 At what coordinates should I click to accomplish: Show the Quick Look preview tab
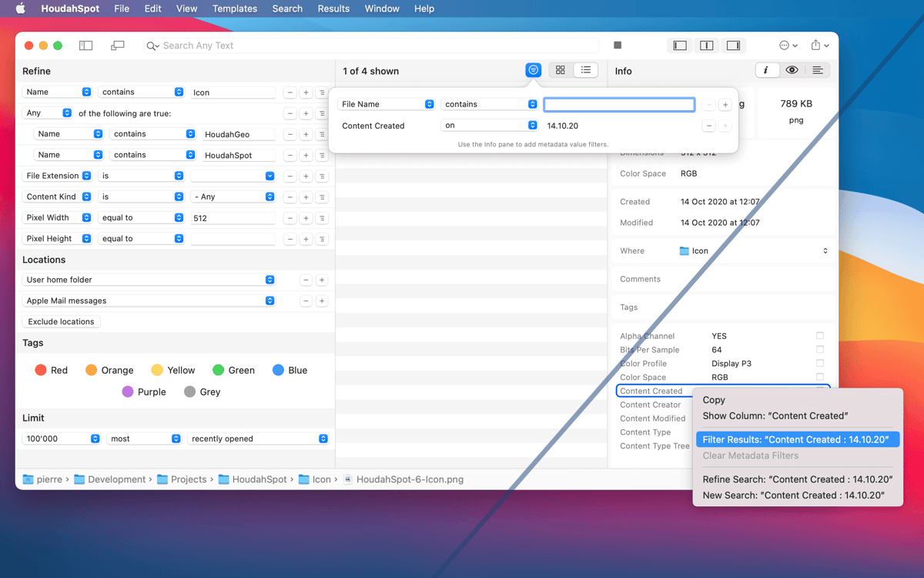pos(792,70)
